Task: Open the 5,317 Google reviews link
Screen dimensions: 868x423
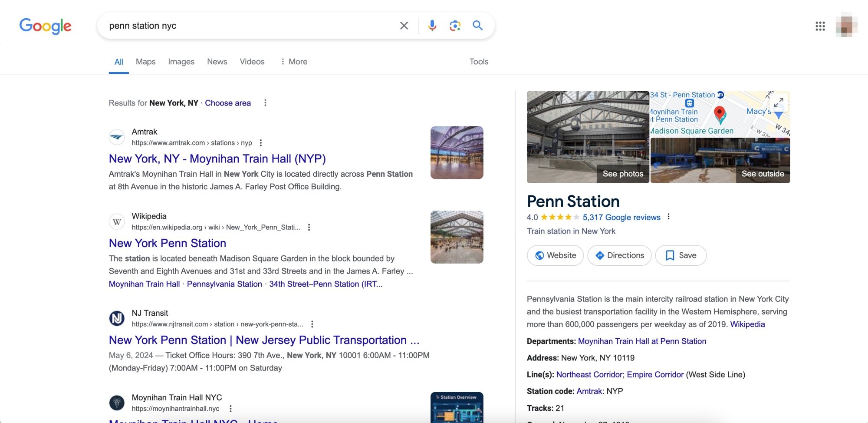Action: 621,217
